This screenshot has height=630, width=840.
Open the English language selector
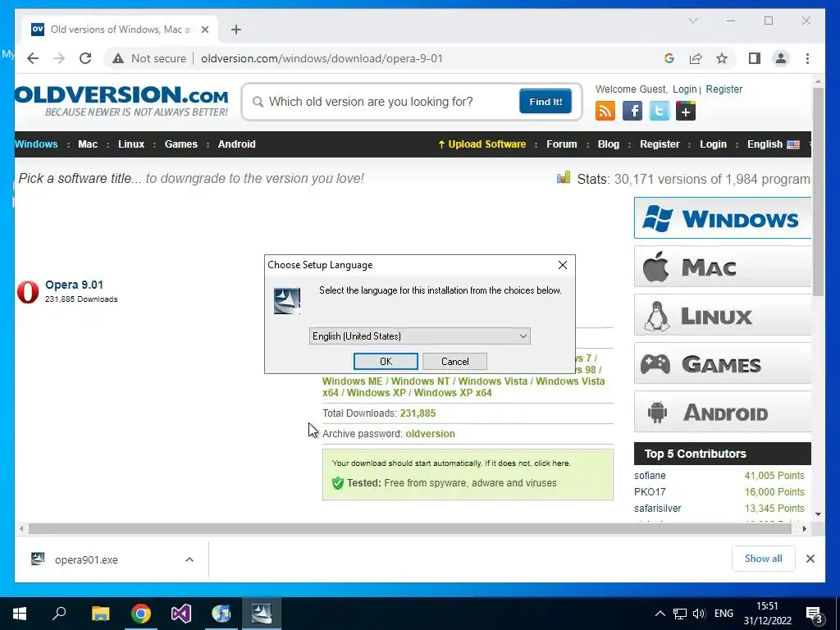(773, 144)
